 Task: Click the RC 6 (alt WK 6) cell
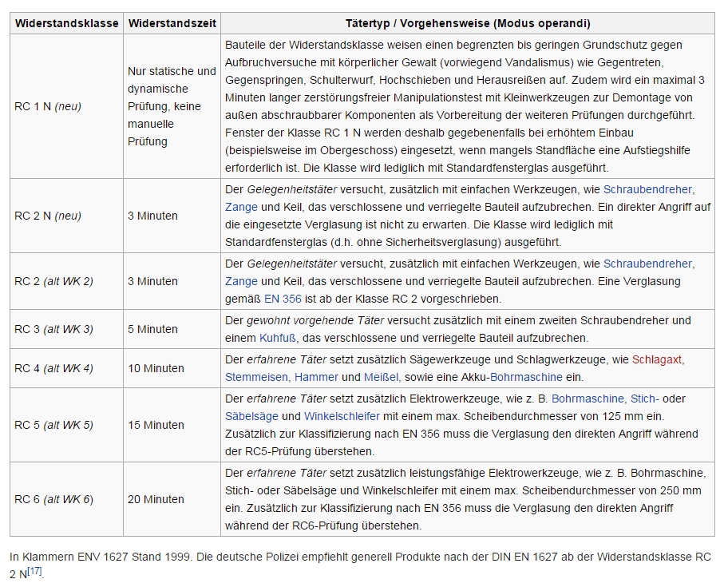54,499
